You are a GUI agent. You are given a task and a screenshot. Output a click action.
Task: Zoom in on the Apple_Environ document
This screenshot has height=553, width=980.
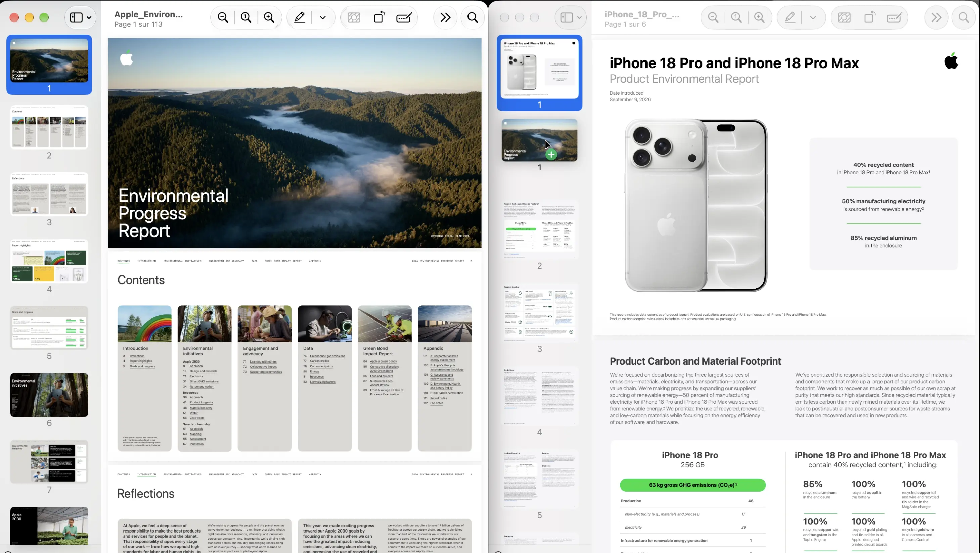click(269, 17)
